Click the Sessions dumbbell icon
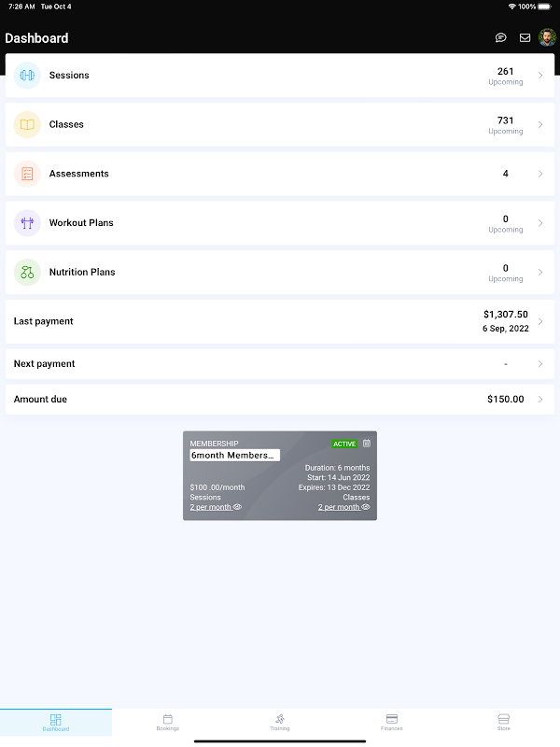The image size is (560, 747). point(27,76)
